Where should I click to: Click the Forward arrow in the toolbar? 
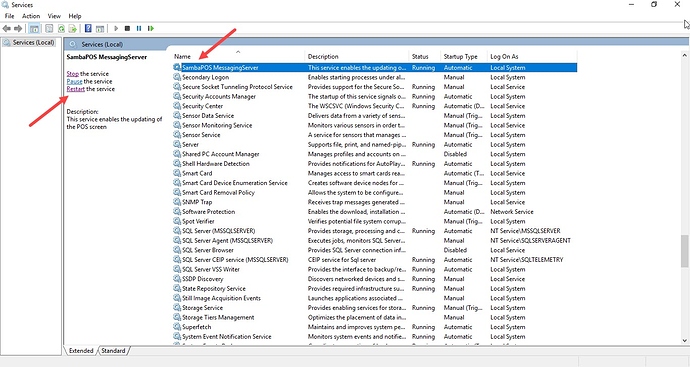coord(18,29)
